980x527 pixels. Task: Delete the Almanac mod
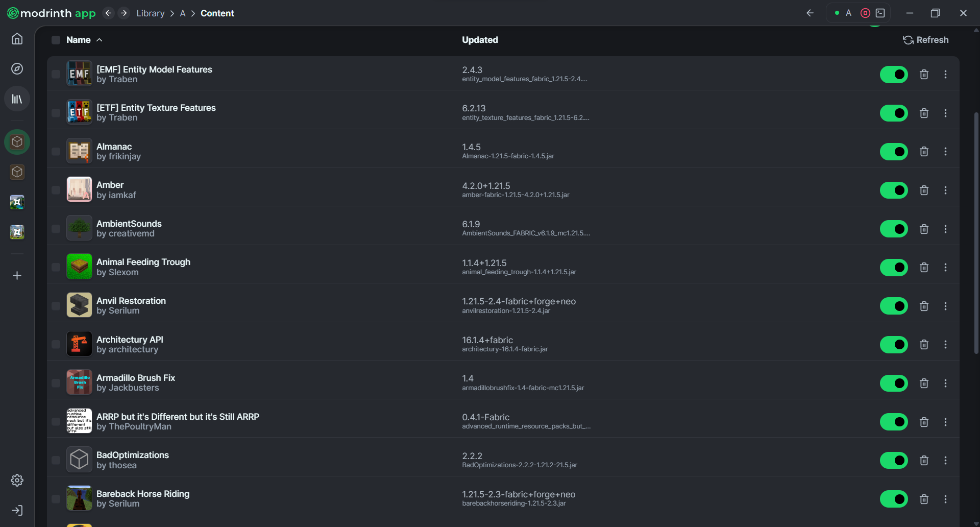click(924, 152)
